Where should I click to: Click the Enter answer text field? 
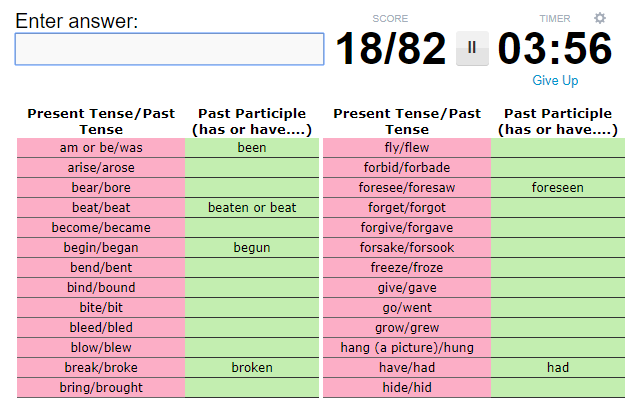[170, 49]
